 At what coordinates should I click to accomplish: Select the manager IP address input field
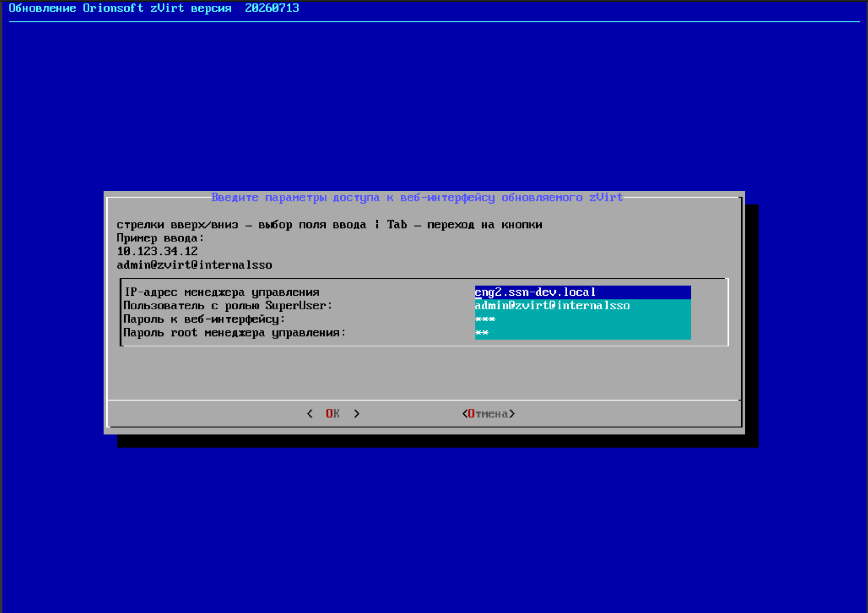tap(583, 292)
